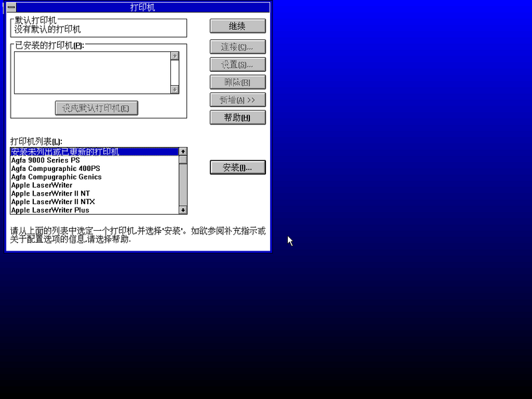Image resolution: width=532 pixels, height=399 pixels.
Task: Select Apple LaserWriter II NTX entry
Action: pyautogui.click(x=94, y=201)
